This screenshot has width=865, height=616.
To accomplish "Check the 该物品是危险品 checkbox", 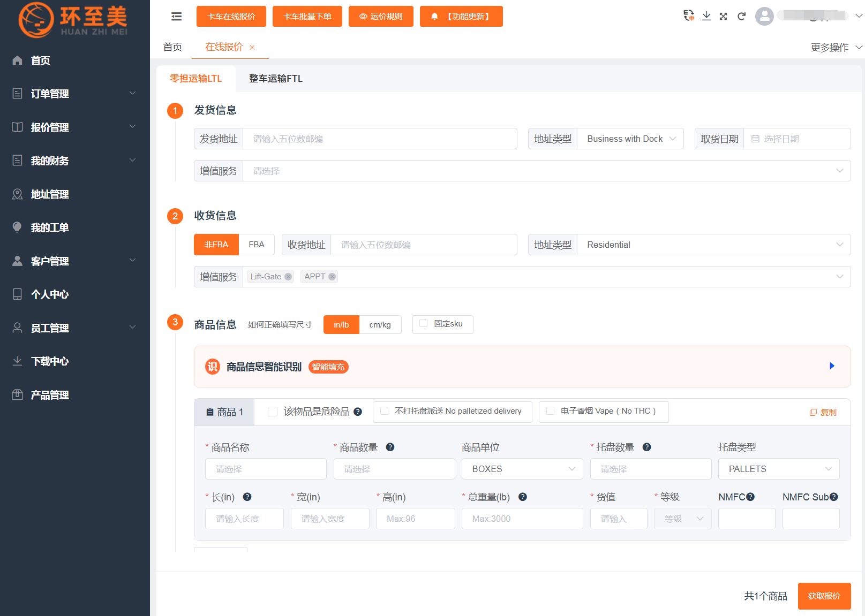I will point(273,411).
